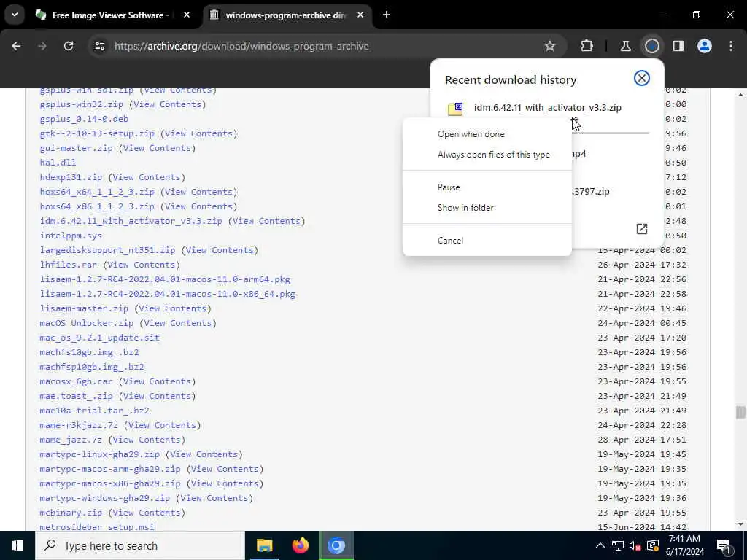
Task: Close the Recent download history popup
Action: pyautogui.click(x=642, y=78)
